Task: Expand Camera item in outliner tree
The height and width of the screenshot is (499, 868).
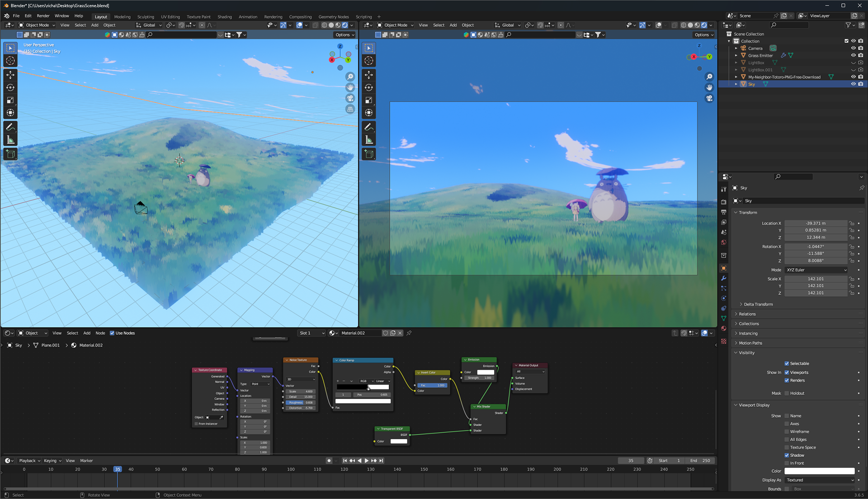Action: tap(736, 48)
